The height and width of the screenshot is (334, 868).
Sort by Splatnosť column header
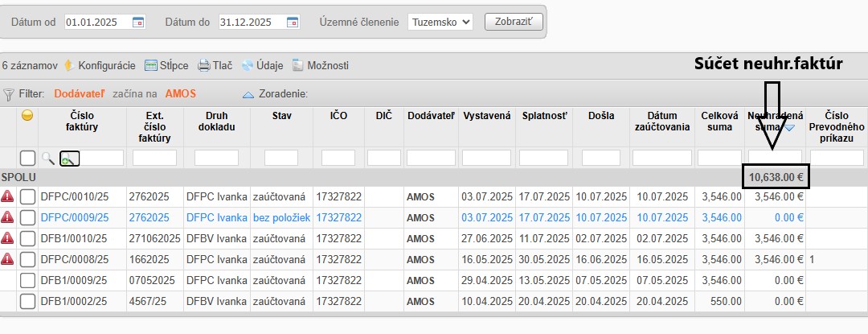tap(545, 117)
